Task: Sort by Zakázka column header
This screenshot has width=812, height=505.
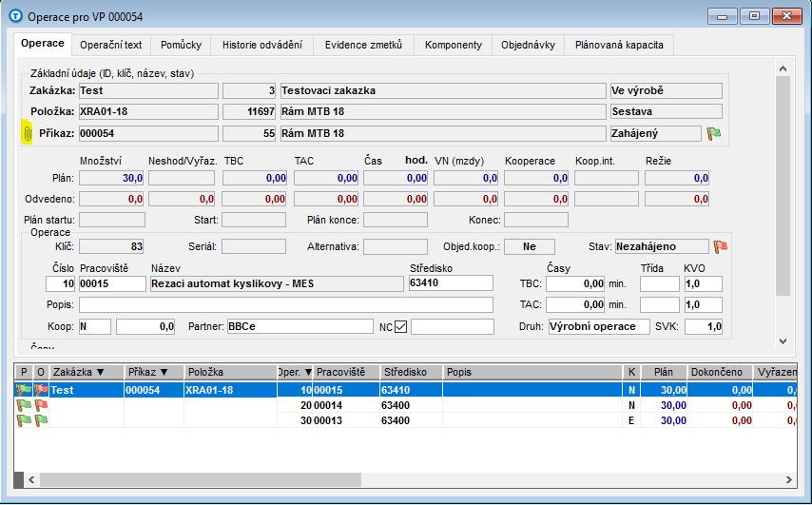Action: click(x=87, y=372)
